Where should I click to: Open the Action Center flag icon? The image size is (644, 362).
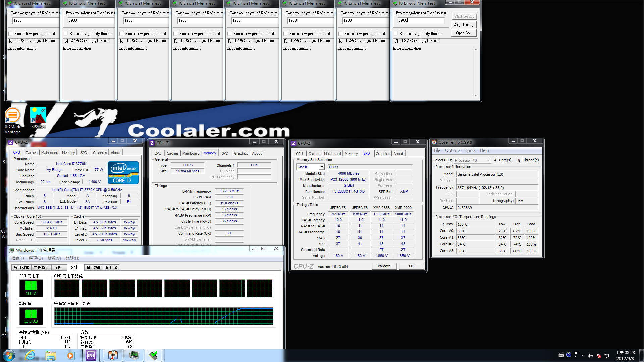tap(598, 356)
